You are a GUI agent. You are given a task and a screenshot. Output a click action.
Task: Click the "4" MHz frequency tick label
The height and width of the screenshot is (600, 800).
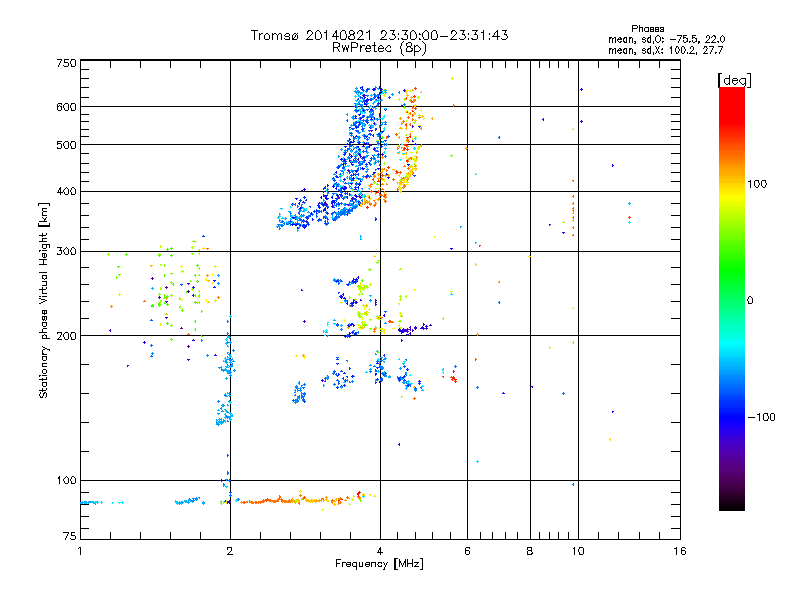coord(380,551)
